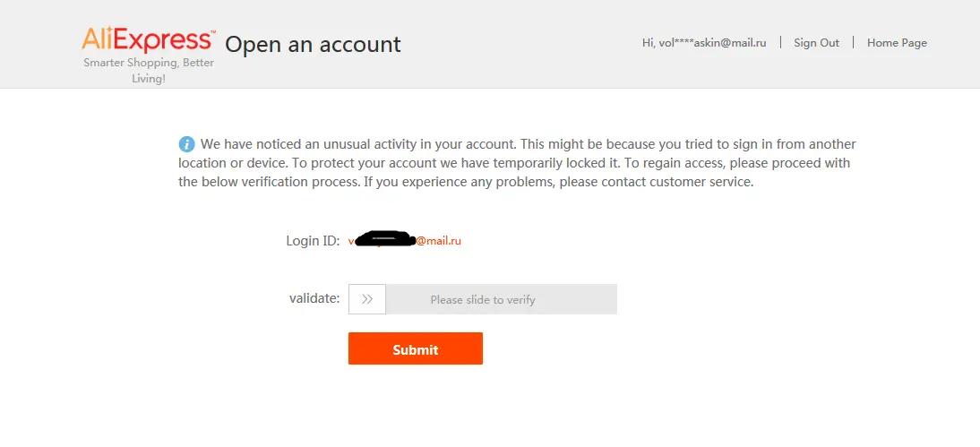Image resolution: width=980 pixels, height=447 pixels.
Task: Click the double-arrow slider handle
Action: [367, 299]
